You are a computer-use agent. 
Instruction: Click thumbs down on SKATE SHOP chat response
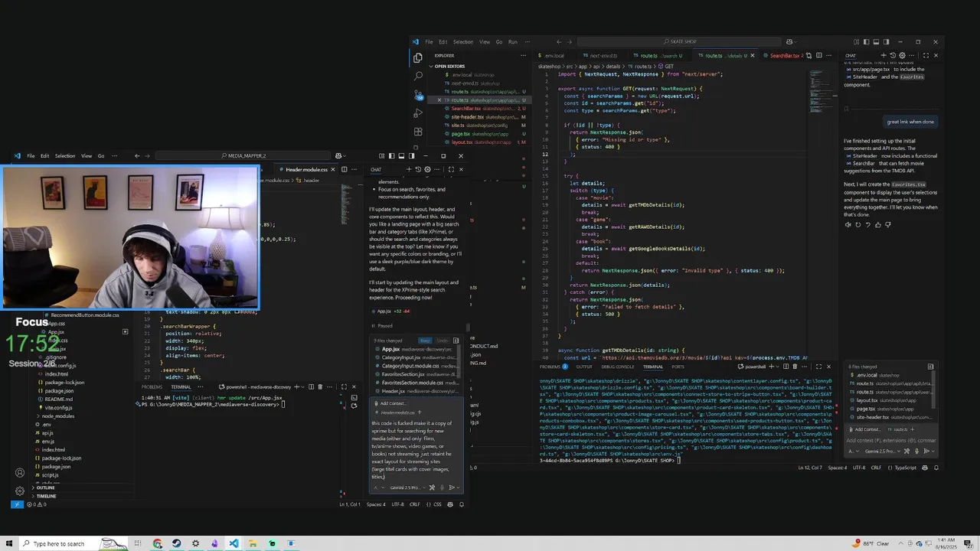(888, 225)
